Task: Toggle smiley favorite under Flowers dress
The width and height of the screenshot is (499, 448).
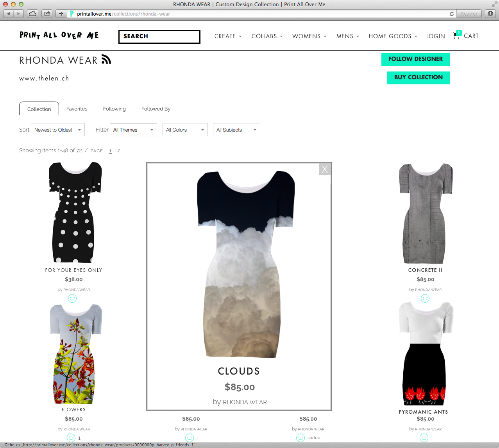Action: [71, 438]
